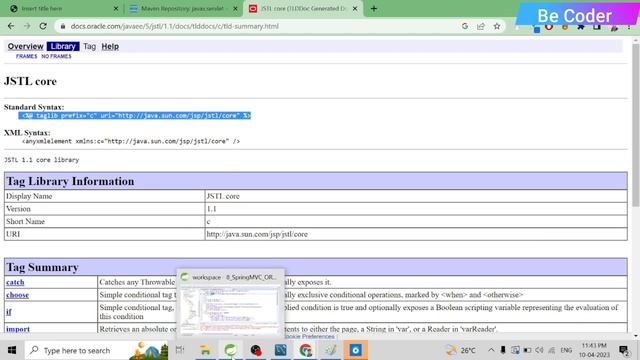The image size is (640, 360).
Task: Open the 'choose' tag link
Action: (x=18, y=295)
